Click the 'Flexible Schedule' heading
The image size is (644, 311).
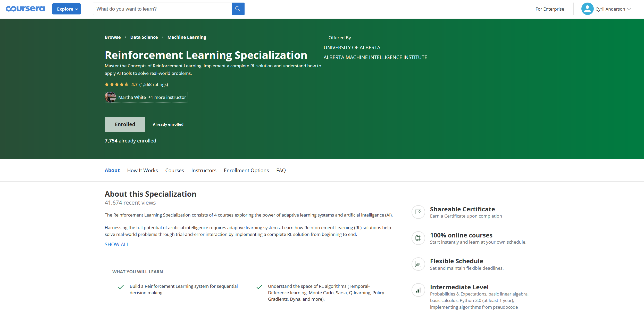click(x=456, y=261)
